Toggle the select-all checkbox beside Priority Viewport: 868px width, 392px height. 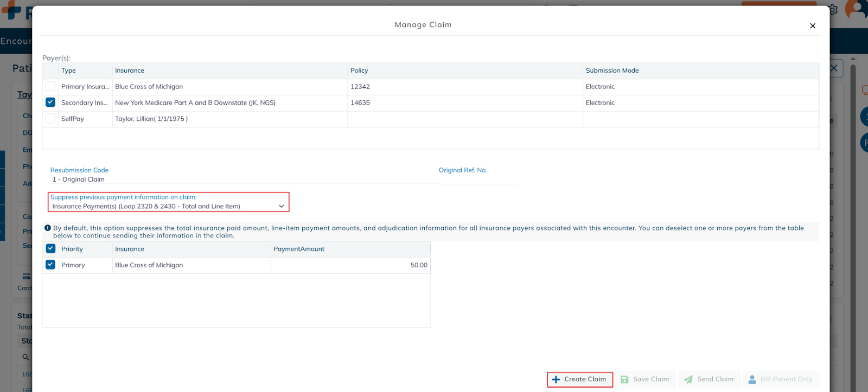coord(50,249)
